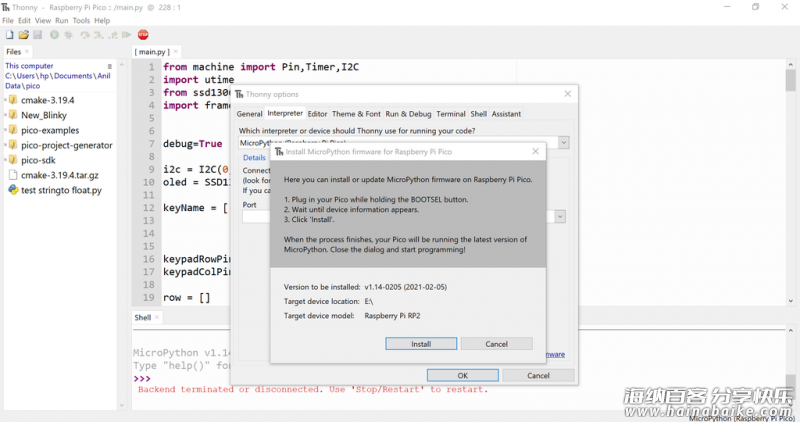Screen dimensions: 800x422
Task: Click the Details link in options
Action: coord(254,158)
